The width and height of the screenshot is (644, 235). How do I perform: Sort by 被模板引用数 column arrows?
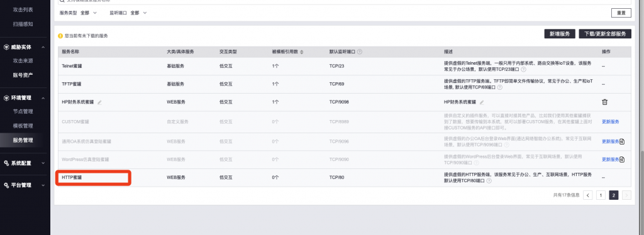[x=302, y=52]
